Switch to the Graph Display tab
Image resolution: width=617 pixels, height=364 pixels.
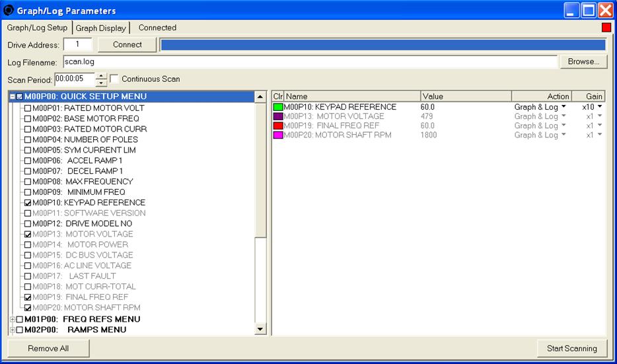coord(100,28)
